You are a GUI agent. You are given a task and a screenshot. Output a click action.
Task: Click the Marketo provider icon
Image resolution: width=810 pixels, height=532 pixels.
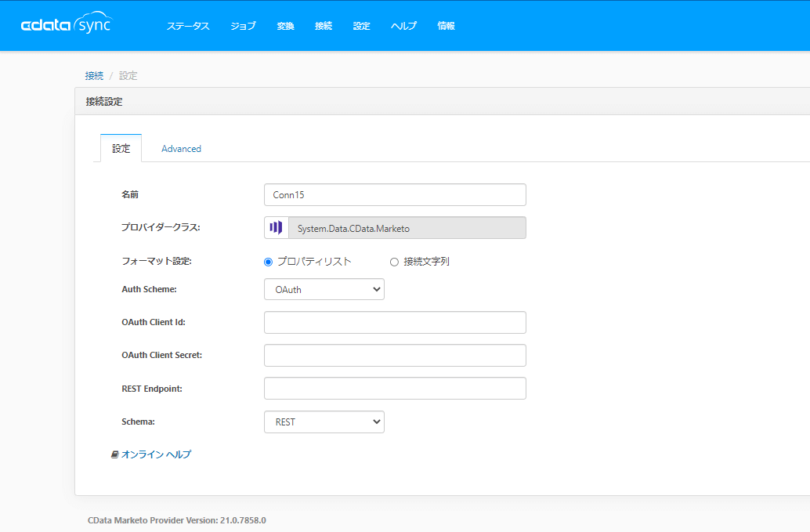(276, 228)
